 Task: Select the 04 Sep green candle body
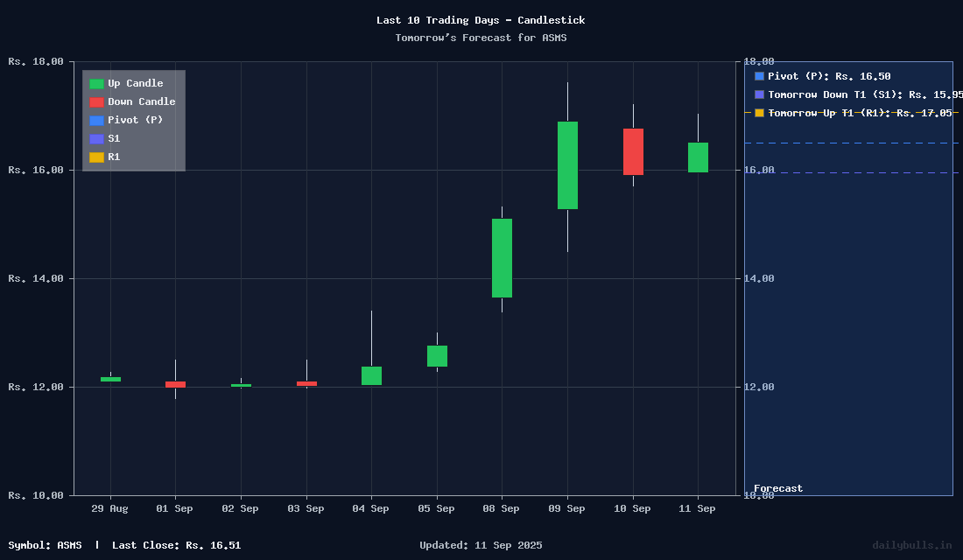tap(371, 375)
